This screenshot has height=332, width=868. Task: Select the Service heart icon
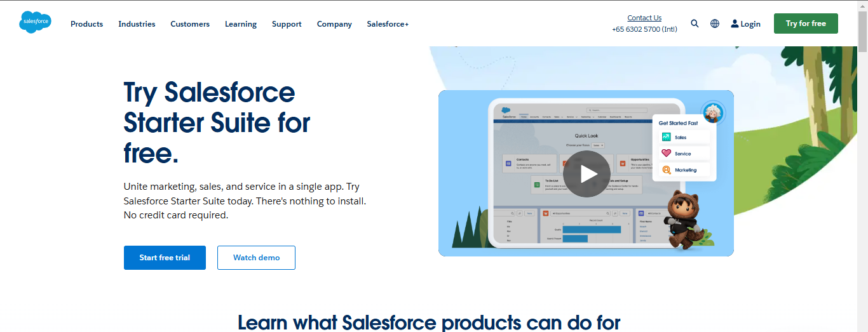[666, 154]
